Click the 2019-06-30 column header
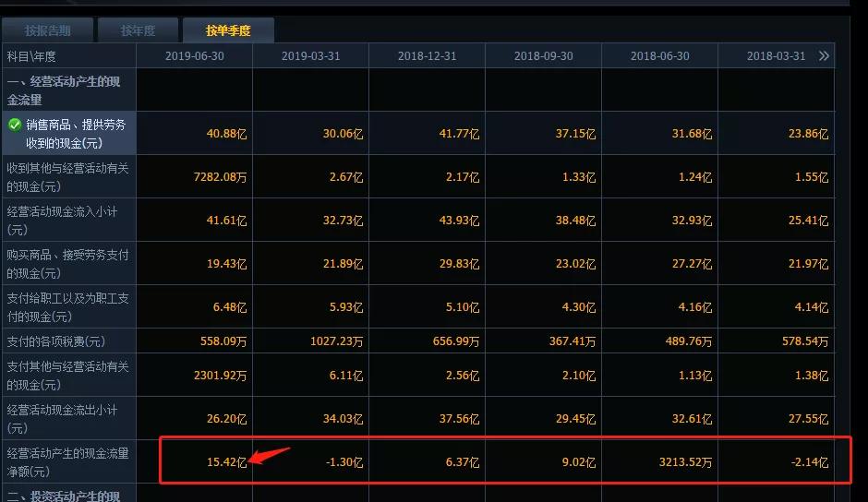 (194, 56)
